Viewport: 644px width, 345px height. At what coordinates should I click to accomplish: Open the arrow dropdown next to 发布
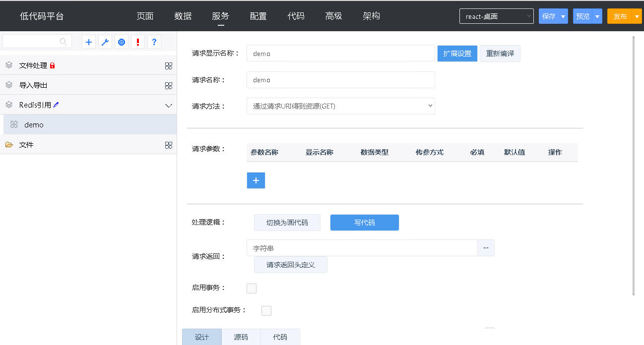pyautogui.click(x=638, y=16)
